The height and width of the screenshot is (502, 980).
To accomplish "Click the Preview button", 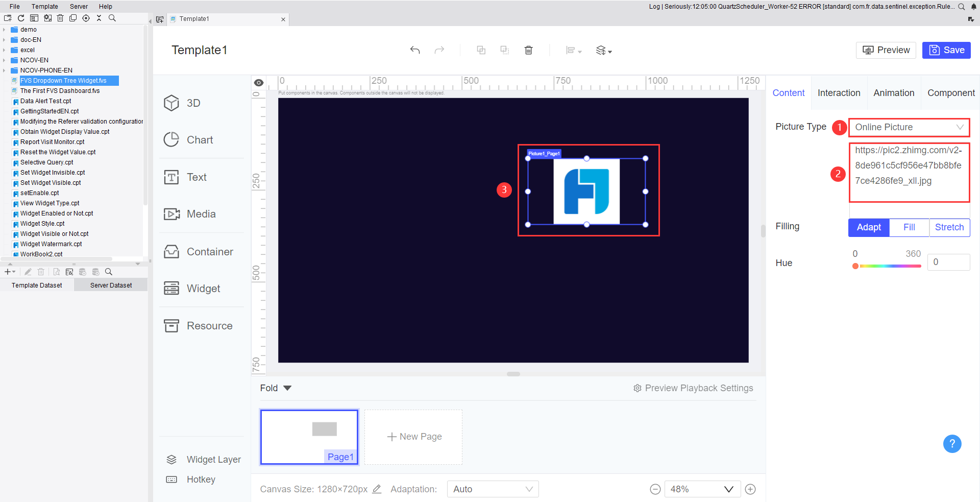I will point(886,50).
